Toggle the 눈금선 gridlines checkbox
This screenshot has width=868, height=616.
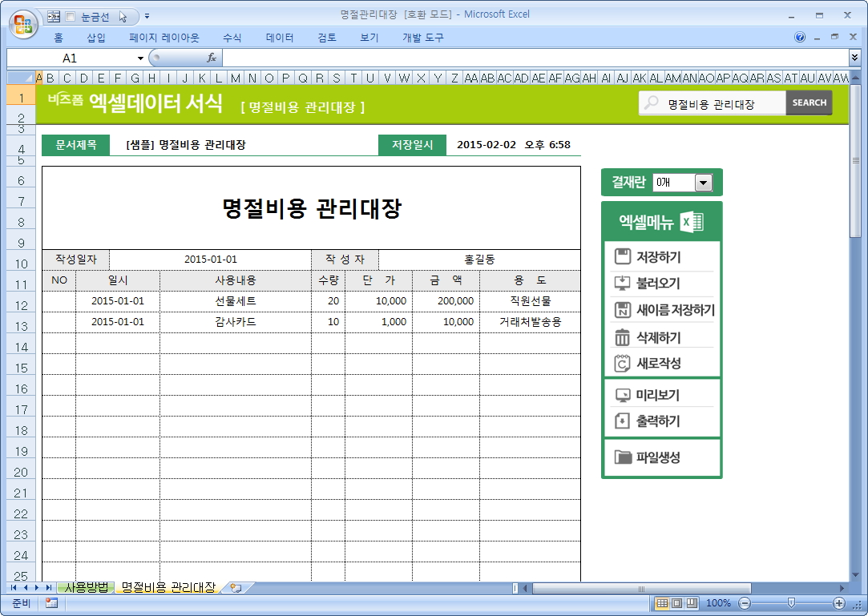click(x=70, y=16)
